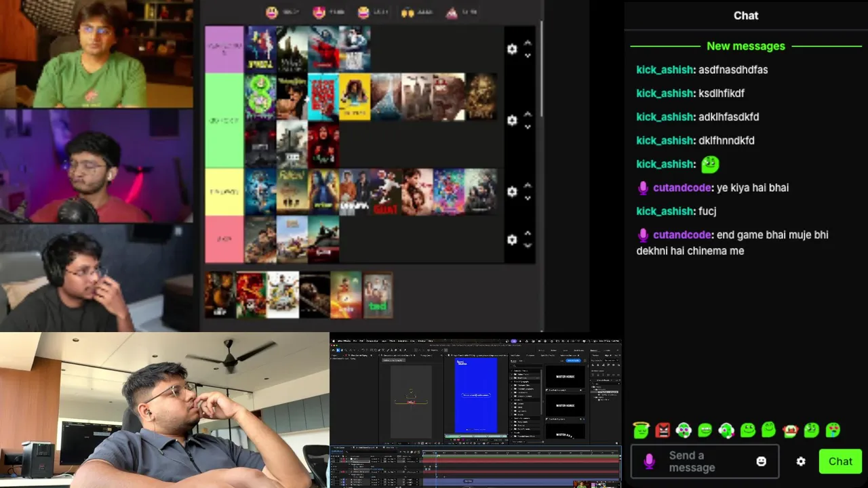Move the green tier row down

tap(528, 127)
